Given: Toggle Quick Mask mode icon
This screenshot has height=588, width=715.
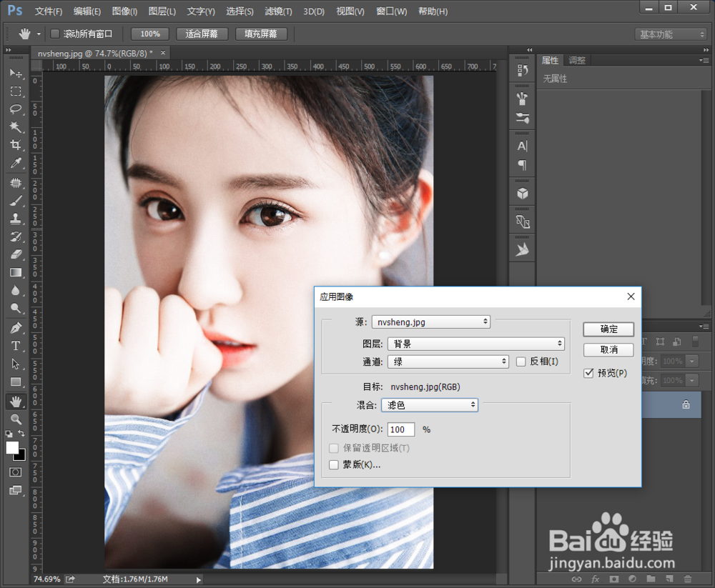Looking at the screenshot, I should coord(16,472).
